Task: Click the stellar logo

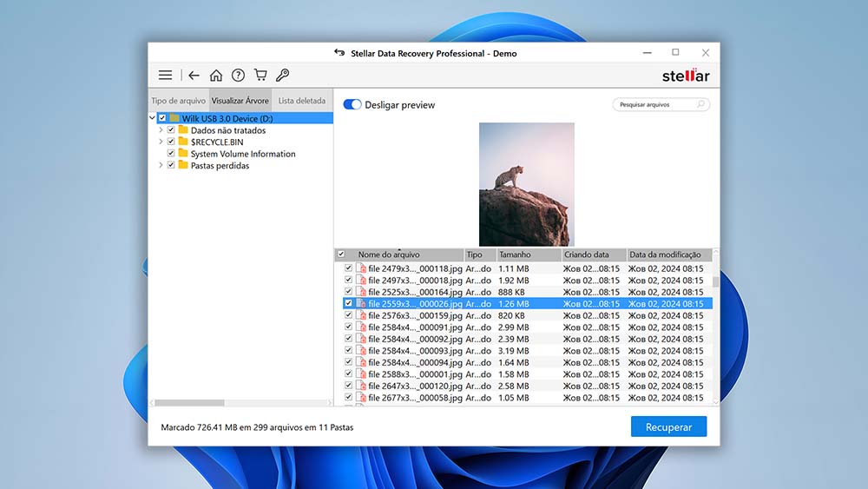Action: tap(686, 76)
